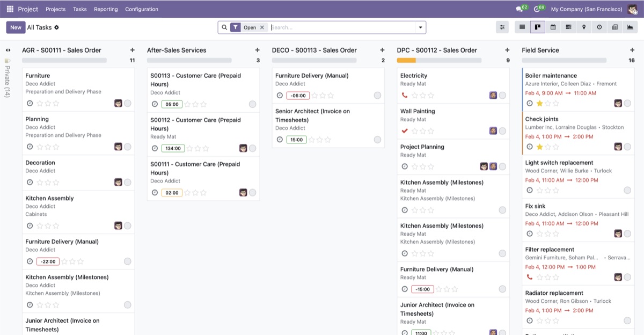
Task: Switch to the Gantt view
Action: coord(568,27)
